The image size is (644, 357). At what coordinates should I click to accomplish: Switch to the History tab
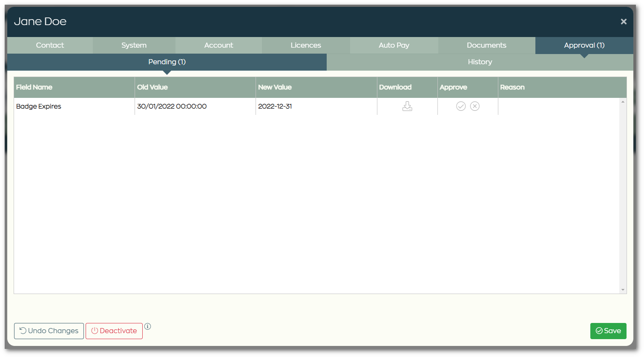[480, 62]
